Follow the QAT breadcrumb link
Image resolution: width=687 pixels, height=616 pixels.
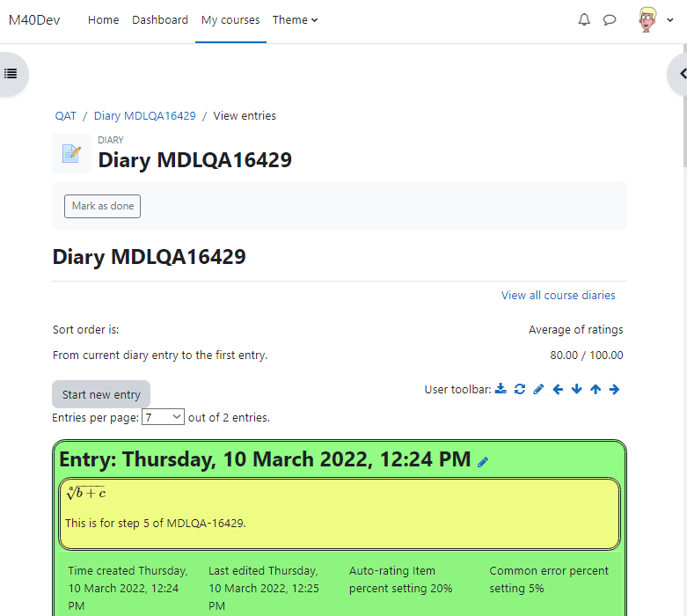click(x=65, y=116)
